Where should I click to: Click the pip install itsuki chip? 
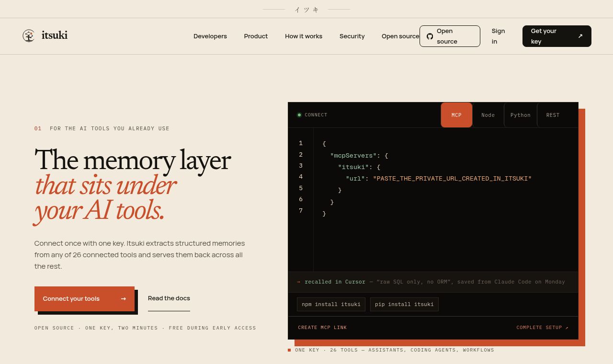[x=404, y=305]
